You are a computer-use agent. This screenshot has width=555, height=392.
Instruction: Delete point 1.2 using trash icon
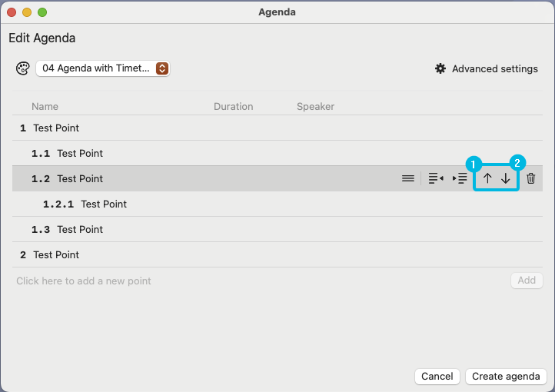[x=530, y=178]
